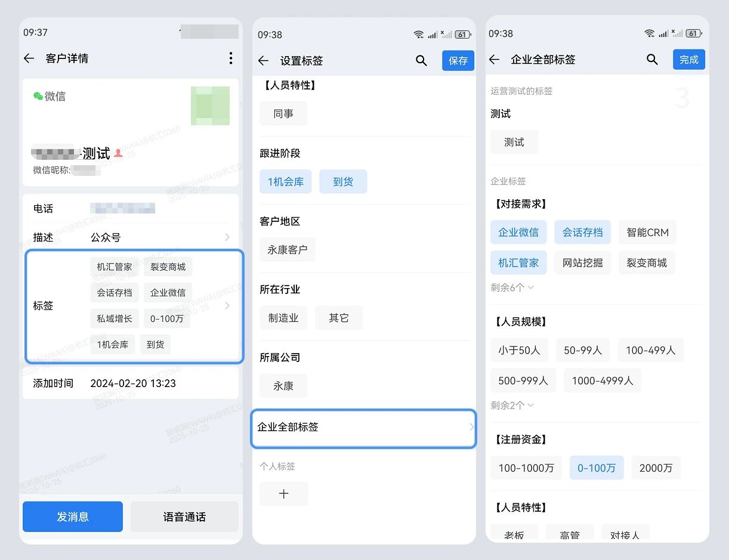
Task: Tap the customer avatar image
Action: pyautogui.click(x=210, y=106)
